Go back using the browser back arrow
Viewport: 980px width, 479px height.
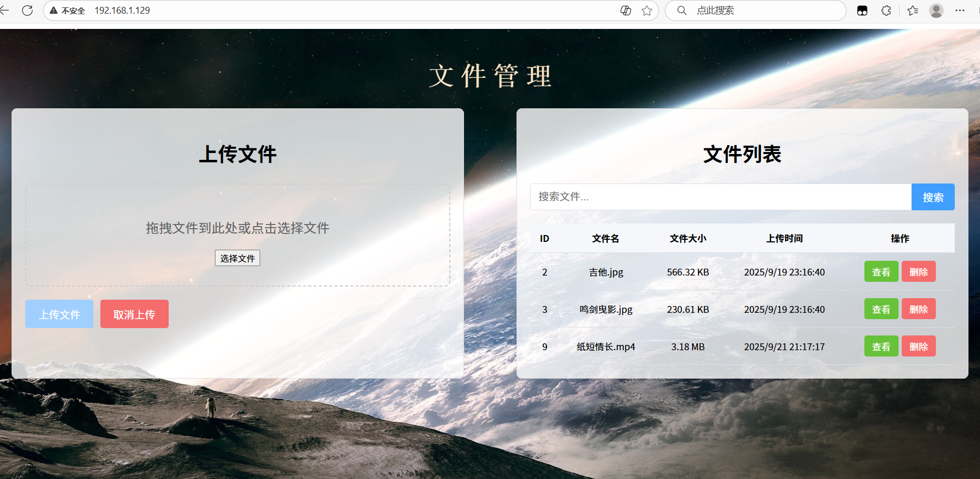click(4, 11)
